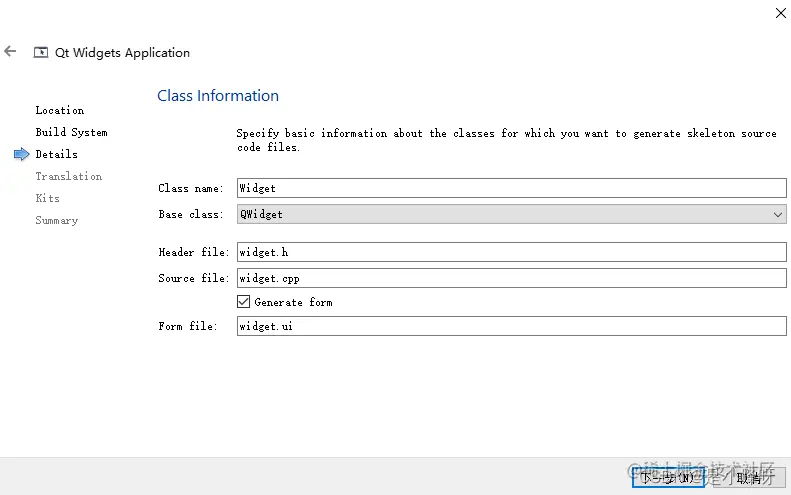Click the skeleton source description text

coord(506,140)
